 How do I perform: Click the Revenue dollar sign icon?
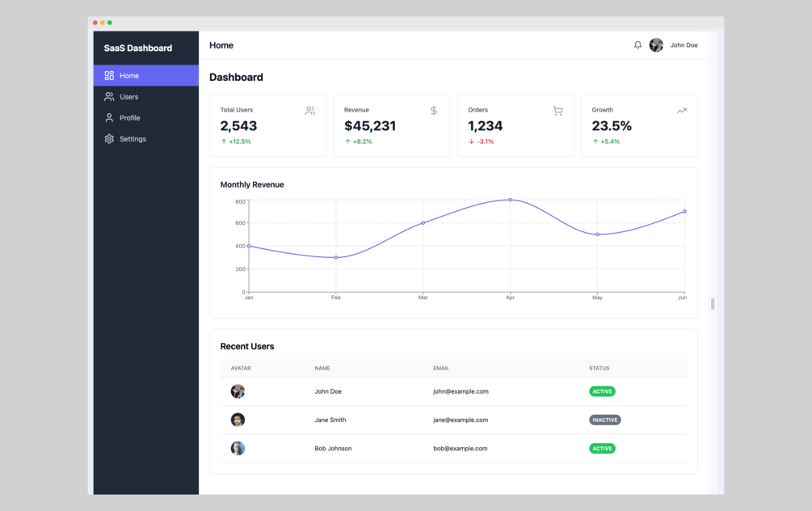pos(433,111)
